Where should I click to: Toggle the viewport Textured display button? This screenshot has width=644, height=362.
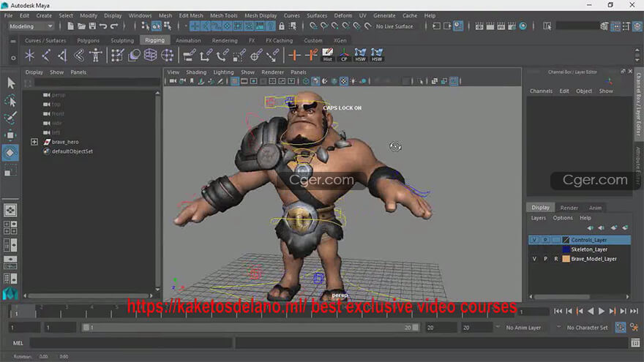344,81
